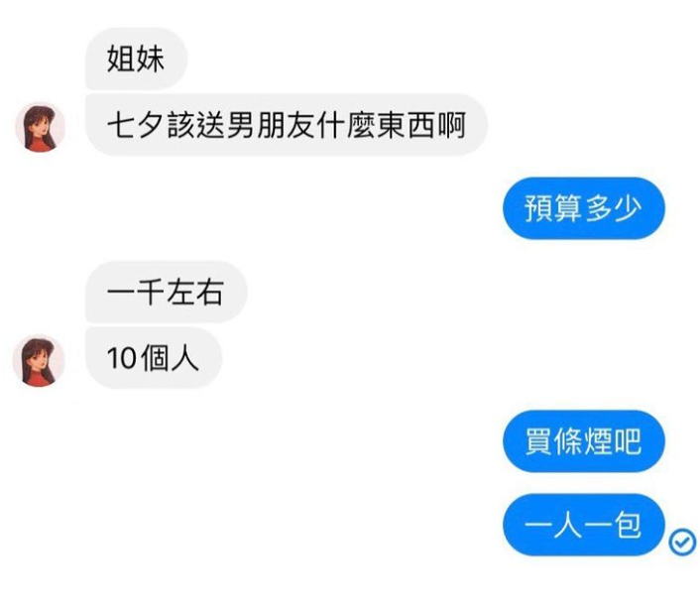Open the sender's avatar beside 10個人 message
The height and width of the screenshot is (612, 700).
pyautogui.click(x=39, y=360)
